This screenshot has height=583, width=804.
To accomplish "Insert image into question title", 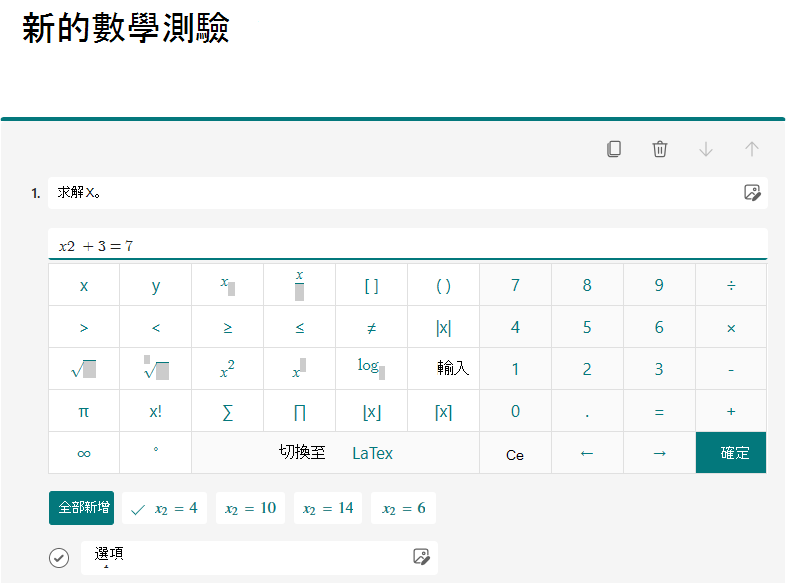I will [752, 193].
